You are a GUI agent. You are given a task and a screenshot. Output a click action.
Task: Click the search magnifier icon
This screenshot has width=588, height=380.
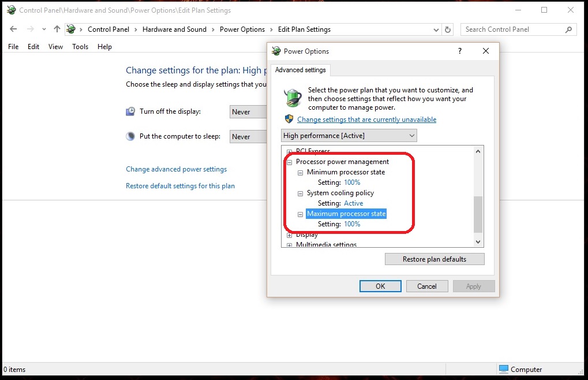[x=568, y=29]
